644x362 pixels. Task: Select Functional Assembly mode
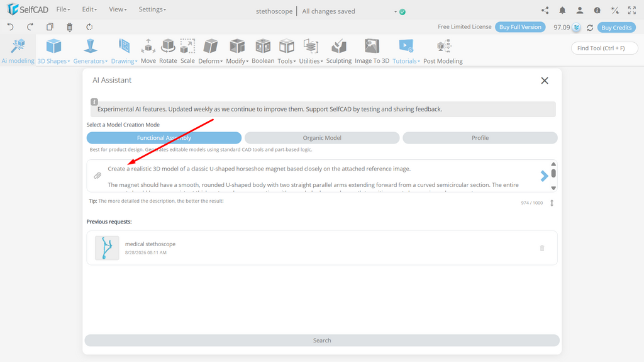coord(164,138)
